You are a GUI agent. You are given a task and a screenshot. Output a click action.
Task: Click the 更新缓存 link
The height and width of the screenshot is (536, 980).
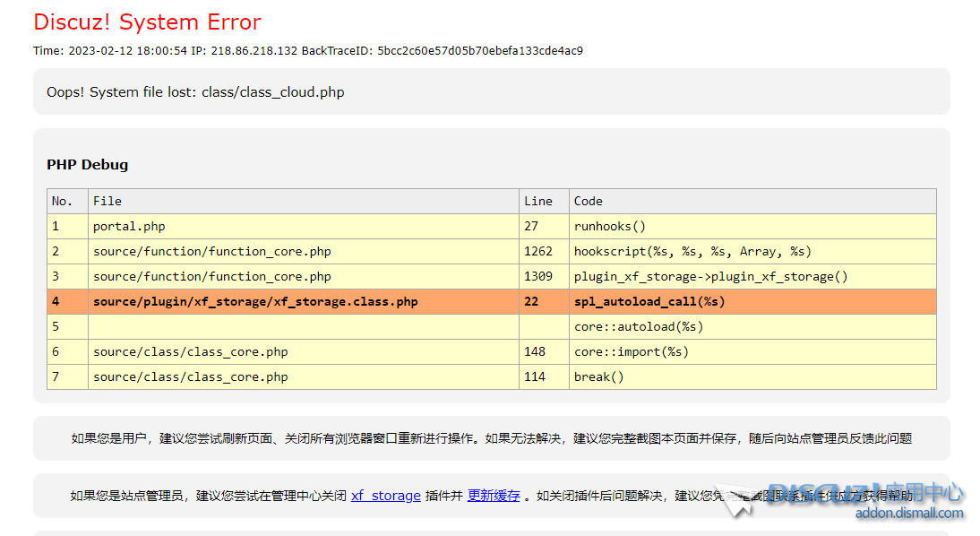tap(494, 496)
